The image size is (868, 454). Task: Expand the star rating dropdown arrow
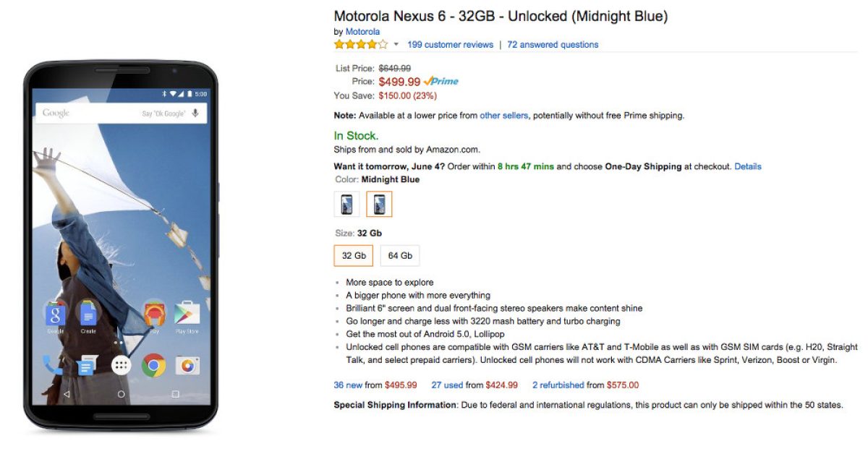tap(396, 45)
